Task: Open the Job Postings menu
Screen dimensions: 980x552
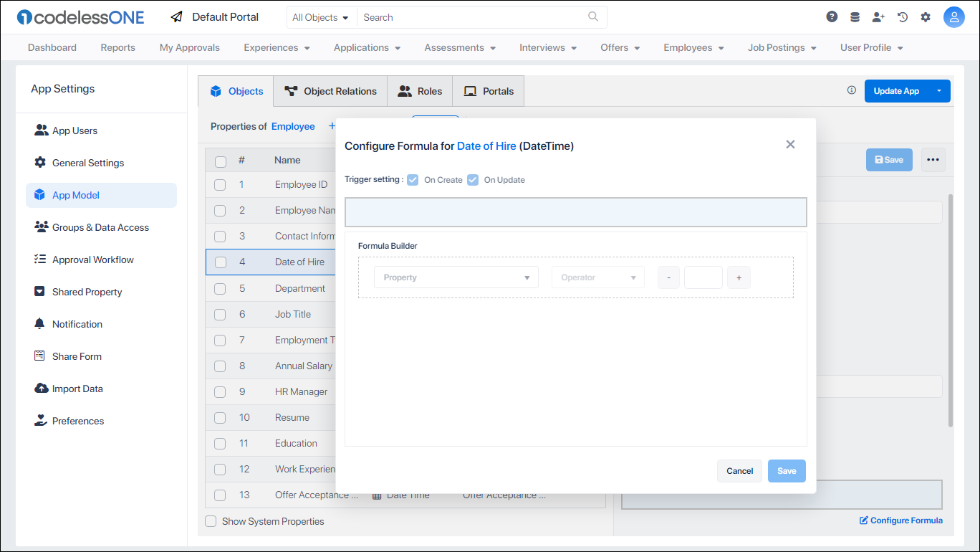Action: click(x=782, y=47)
